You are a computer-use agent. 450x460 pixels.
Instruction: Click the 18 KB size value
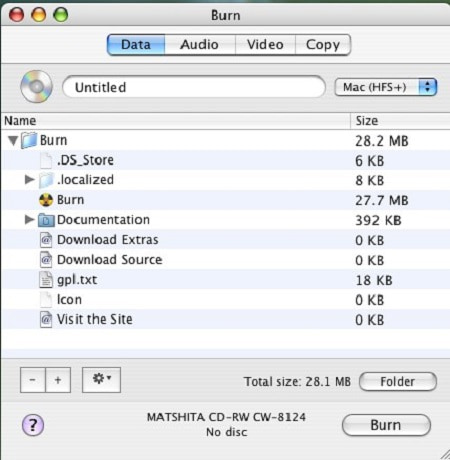[x=374, y=280]
